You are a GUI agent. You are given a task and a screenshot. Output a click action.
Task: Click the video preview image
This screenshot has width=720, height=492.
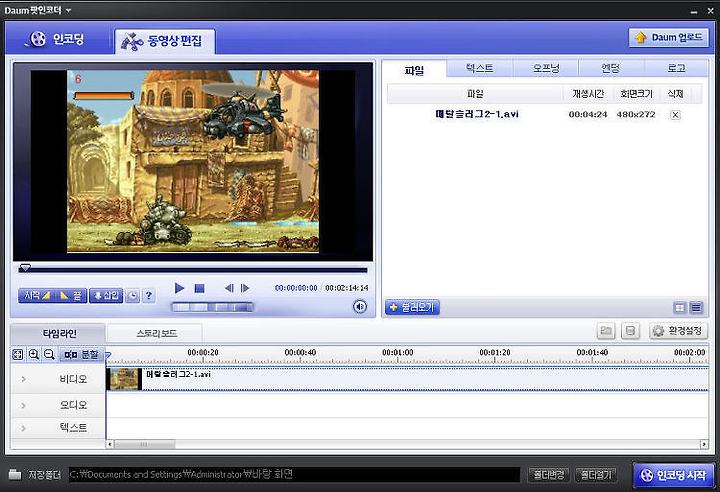(193, 161)
